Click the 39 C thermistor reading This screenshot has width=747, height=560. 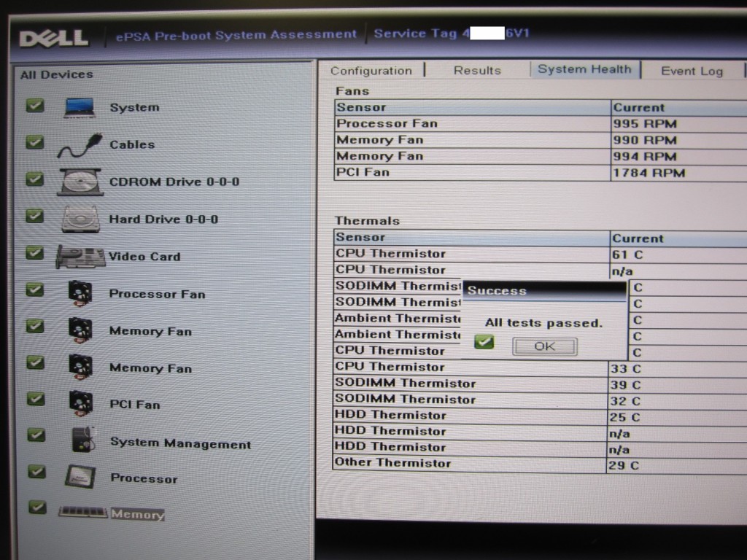pos(625,385)
